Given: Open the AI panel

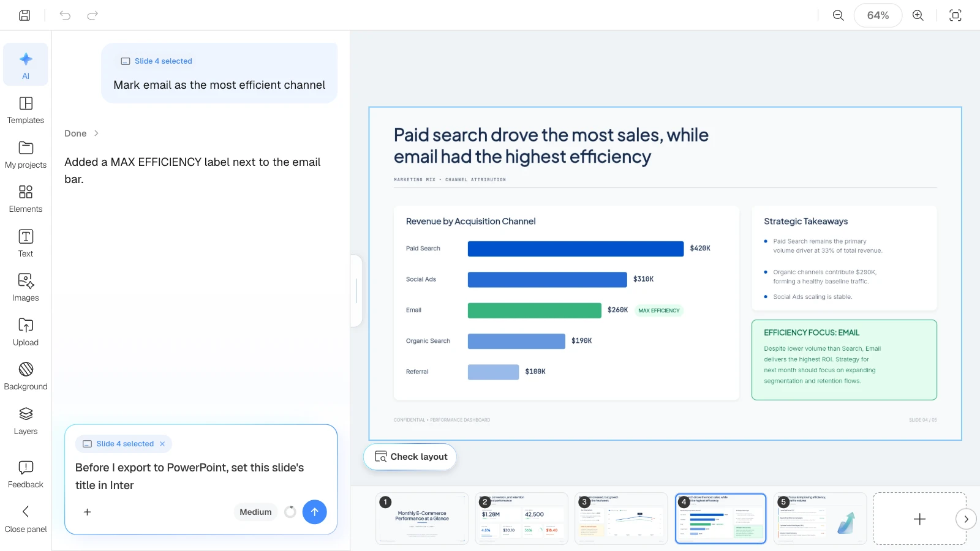Looking at the screenshot, I should 26,64.
